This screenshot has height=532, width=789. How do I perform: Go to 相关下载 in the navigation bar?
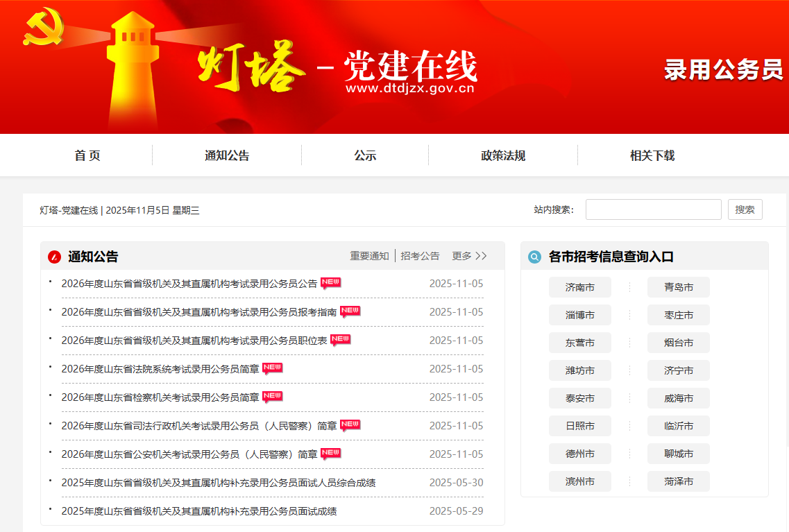click(652, 156)
